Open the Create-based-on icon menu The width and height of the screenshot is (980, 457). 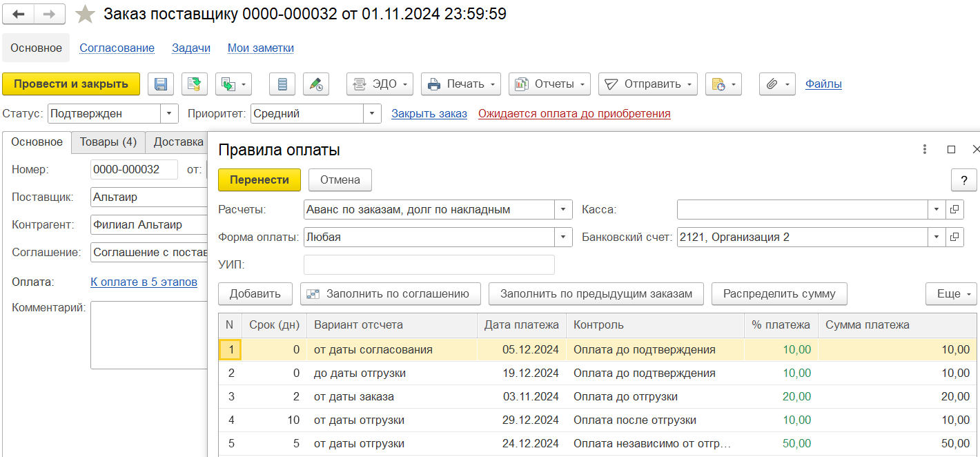pos(233,84)
